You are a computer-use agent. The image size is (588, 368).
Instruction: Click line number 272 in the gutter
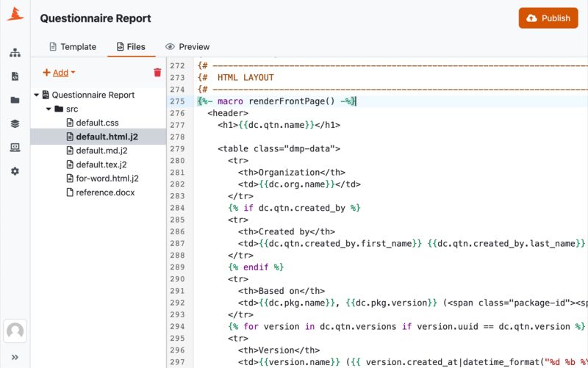(x=177, y=66)
